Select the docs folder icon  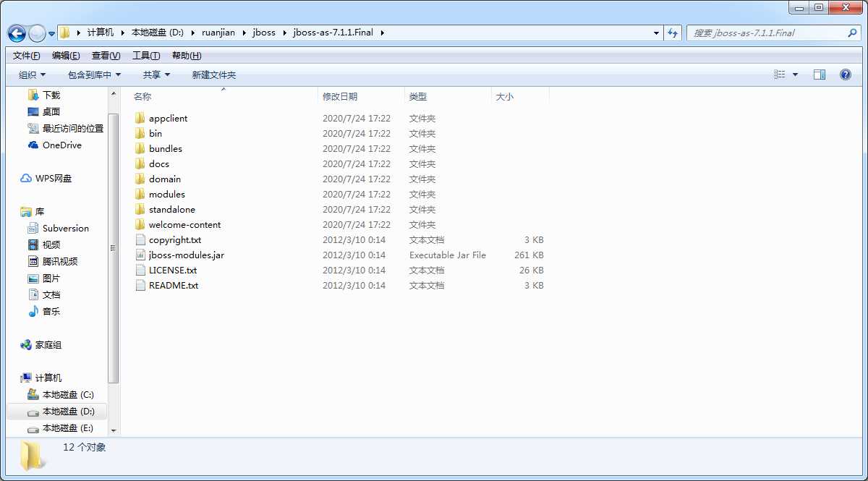[140, 163]
